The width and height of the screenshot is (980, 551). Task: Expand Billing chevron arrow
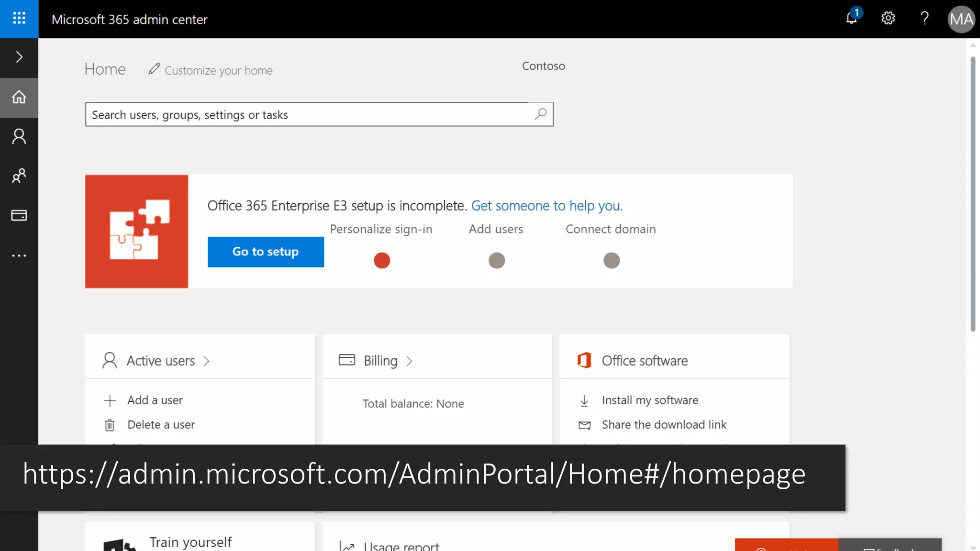coord(409,361)
